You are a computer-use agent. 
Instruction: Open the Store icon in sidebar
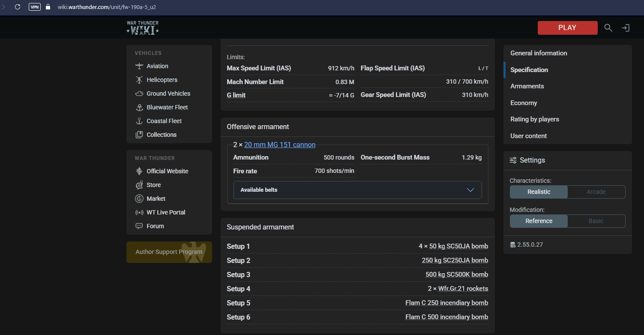[139, 185]
